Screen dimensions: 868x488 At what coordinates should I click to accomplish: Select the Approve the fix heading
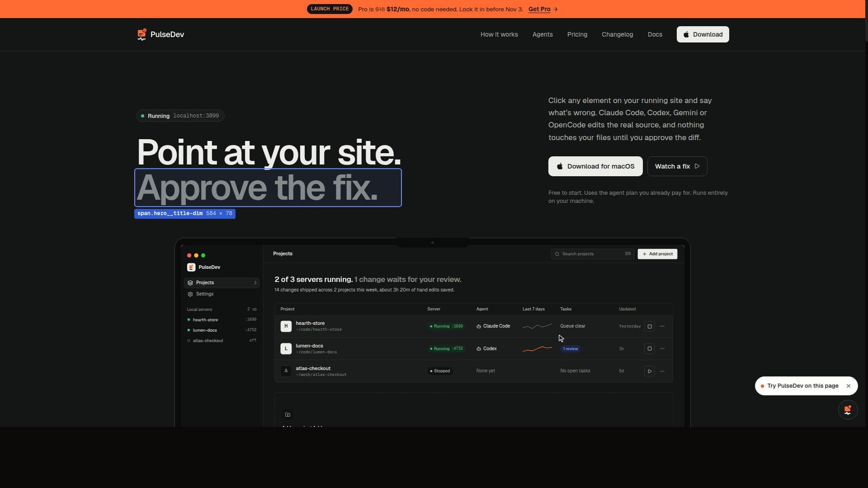click(268, 188)
